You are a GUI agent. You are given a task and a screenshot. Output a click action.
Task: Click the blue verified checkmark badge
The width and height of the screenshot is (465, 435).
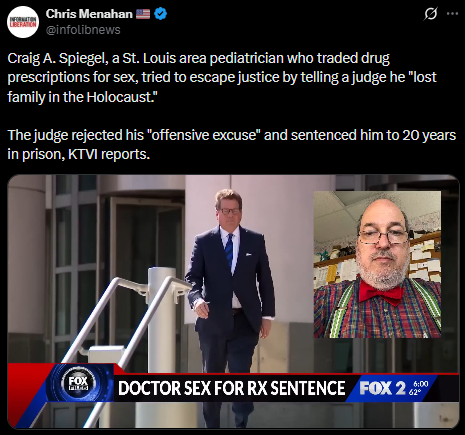[x=160, y=14]
